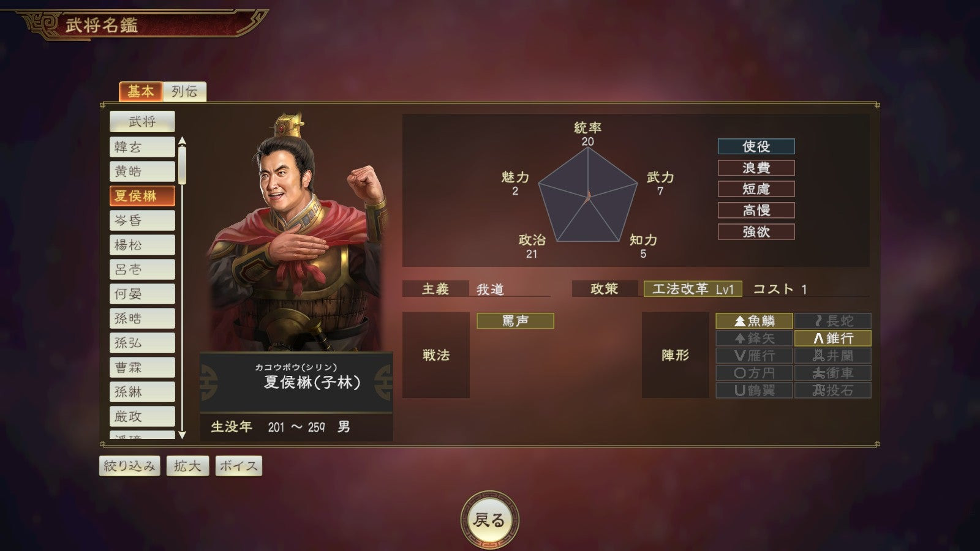Select the 方円 formation icon
The width and height of the screenshot is (980, 551).
coord(754,373)
